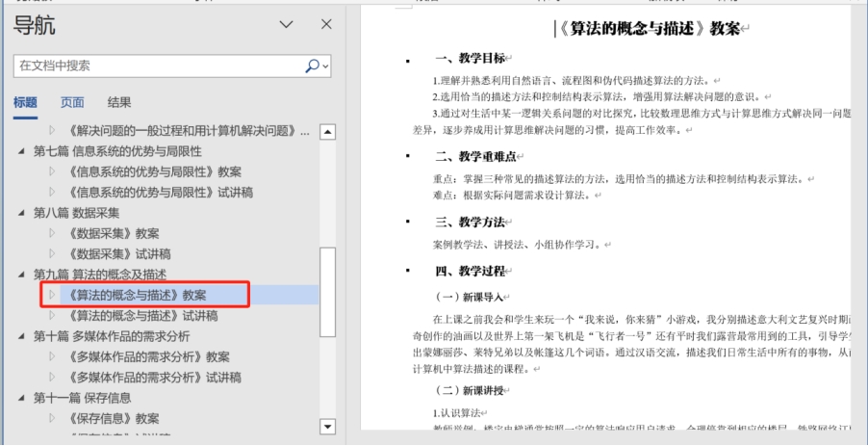Click the 四、教学过程 heading in document
The image size is (868, 446).
point(466,271)
